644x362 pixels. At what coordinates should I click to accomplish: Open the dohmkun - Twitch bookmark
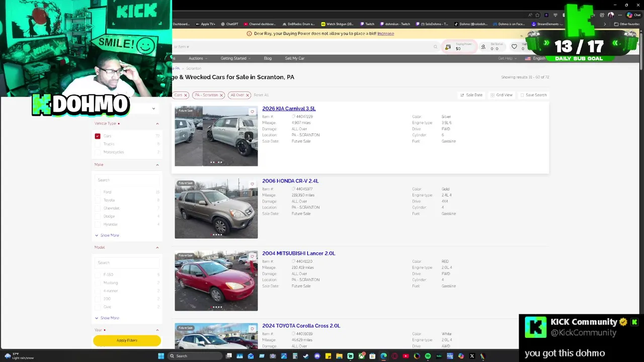click(395, 24)
